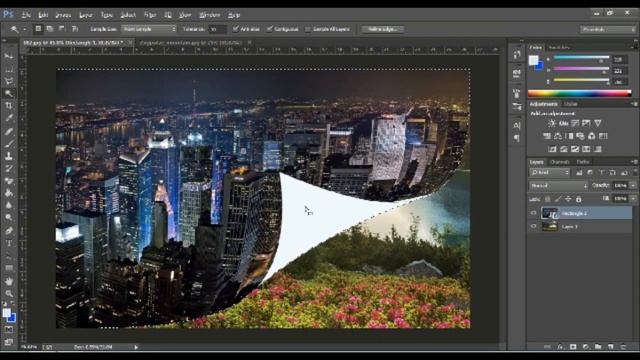Create a new layer icon
The image size is (640, 360).
click(x=611, y=347)
